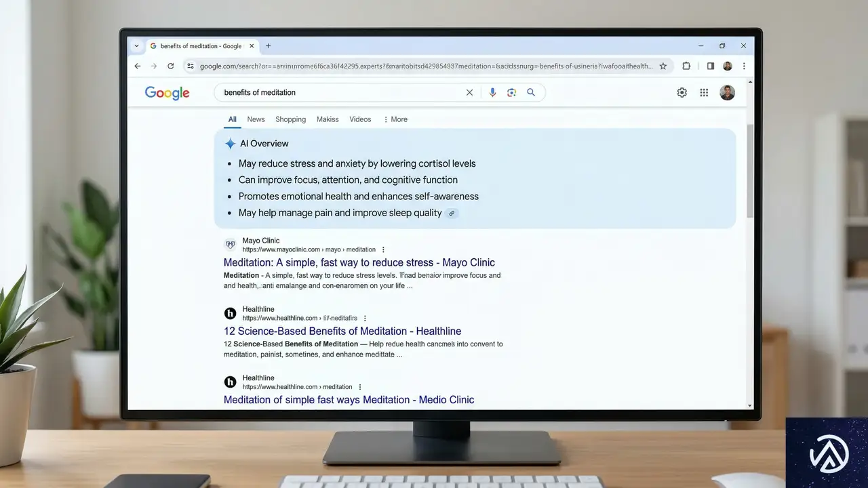
Task: Open Chrome's three-dot browser menu
Action: (x=744, y=66)
